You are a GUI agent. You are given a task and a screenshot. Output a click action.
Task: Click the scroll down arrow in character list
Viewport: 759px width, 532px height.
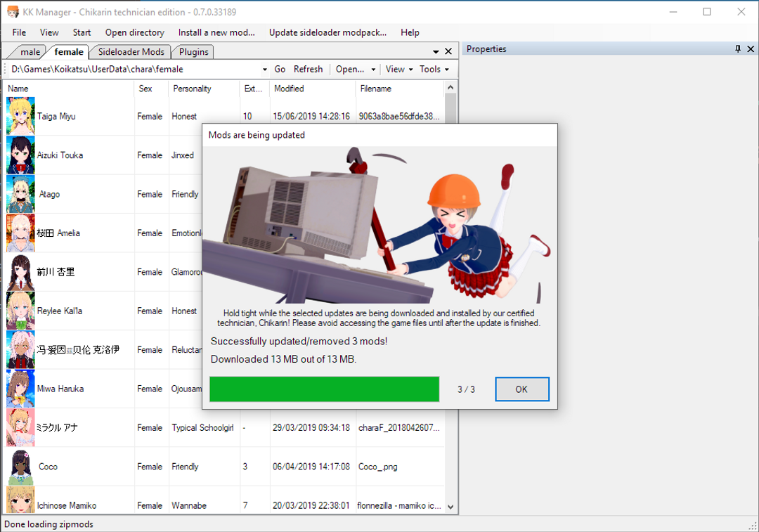click(x=450, y=506)
